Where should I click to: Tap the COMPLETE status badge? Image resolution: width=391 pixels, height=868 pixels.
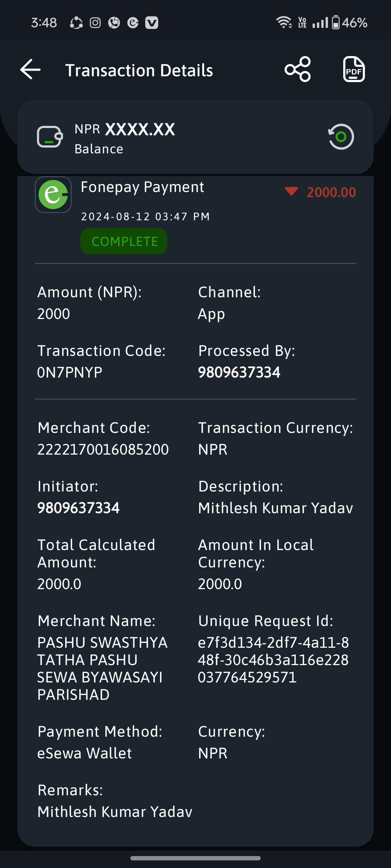(x=124, y=241)
